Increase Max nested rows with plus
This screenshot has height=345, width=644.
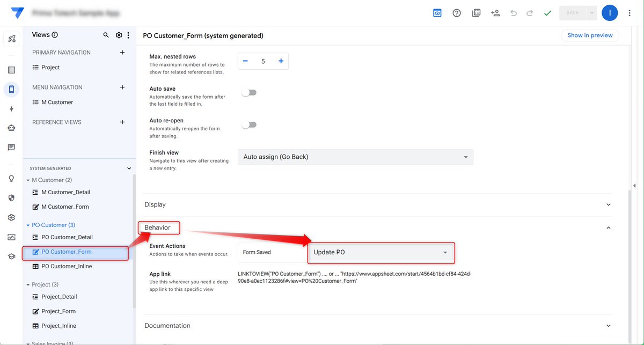(281, 61)
